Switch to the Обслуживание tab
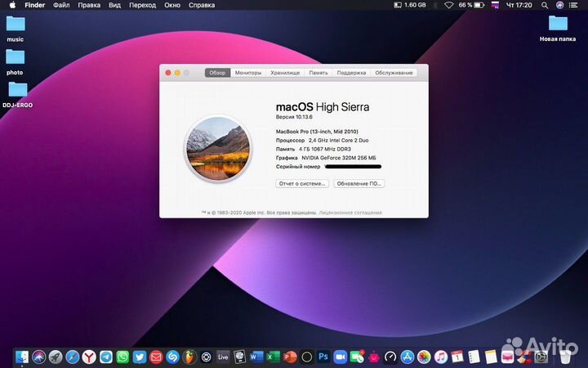Image resolution: width=588 pixels, height=368 pixels. (x=394, y=73)
